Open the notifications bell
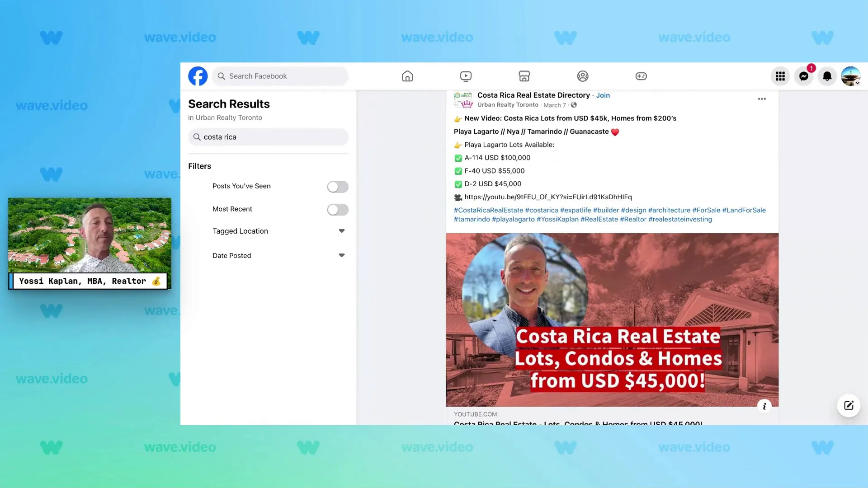 (x=827, y=76)
